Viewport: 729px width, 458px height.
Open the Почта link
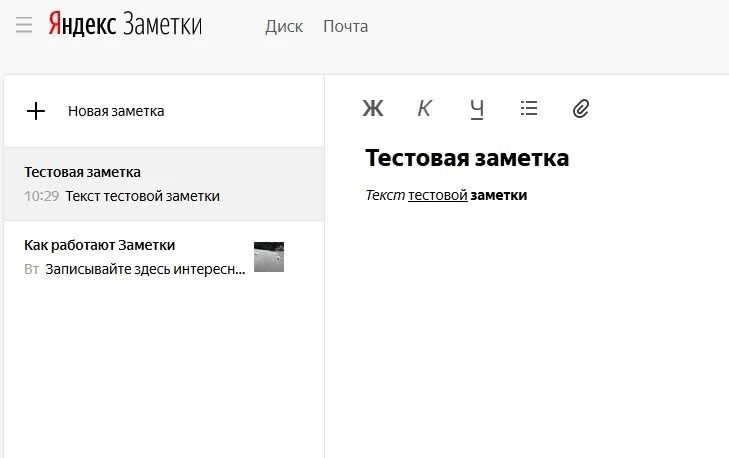click(x=345, y=27)
